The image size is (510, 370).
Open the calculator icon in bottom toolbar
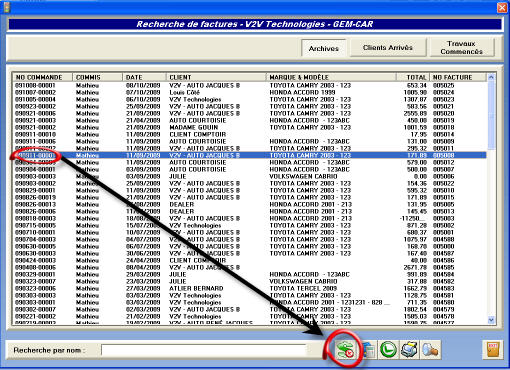[x=368, y=350]
